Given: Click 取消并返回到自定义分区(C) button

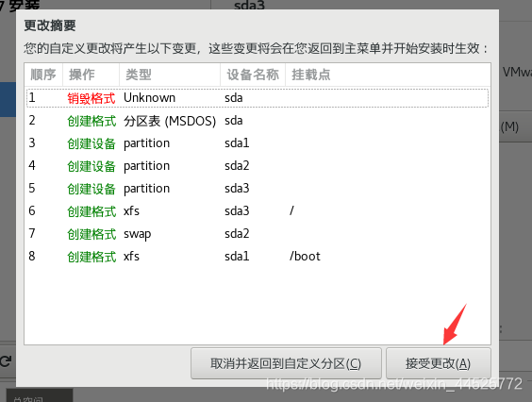Looking at the screenshot, I should click(286, 363).
